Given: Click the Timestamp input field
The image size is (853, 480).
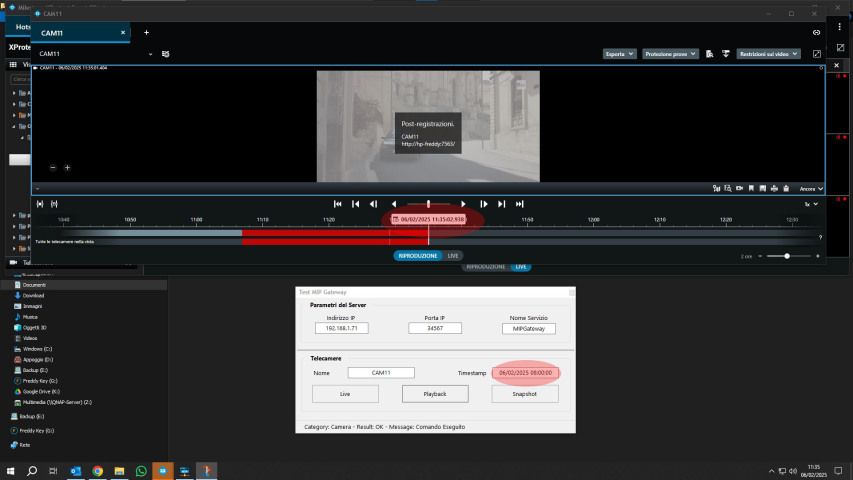Looking at the screenshot, I should tap(525, 373).
